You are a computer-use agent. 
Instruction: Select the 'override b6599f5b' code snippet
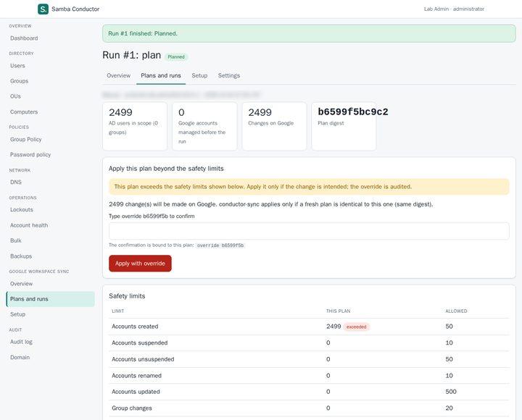tap(220, 245)
